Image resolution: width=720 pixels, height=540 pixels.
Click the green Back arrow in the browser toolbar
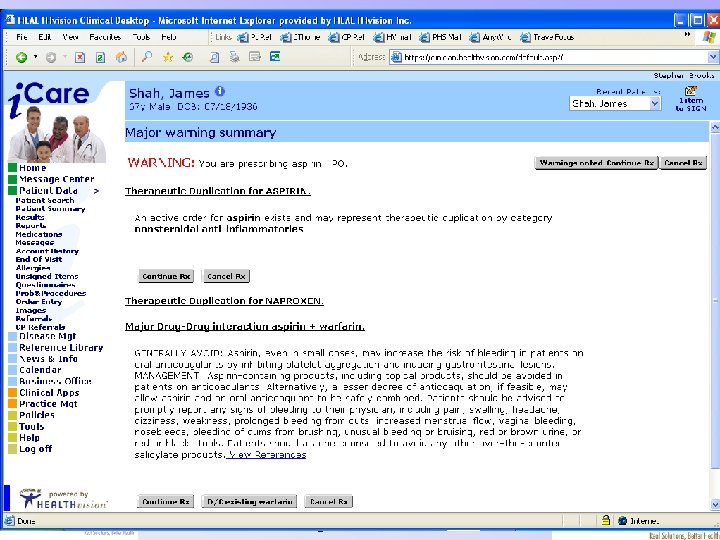[21, 57]
